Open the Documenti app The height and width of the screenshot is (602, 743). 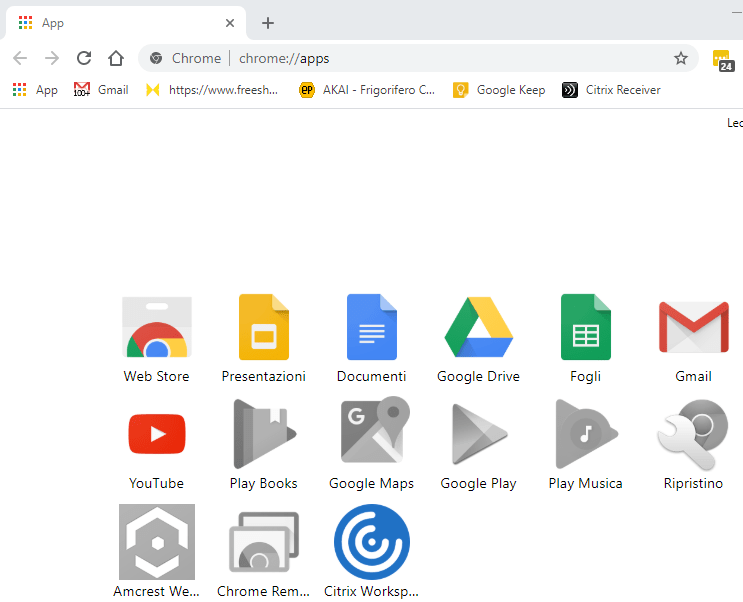click(372, 327)
